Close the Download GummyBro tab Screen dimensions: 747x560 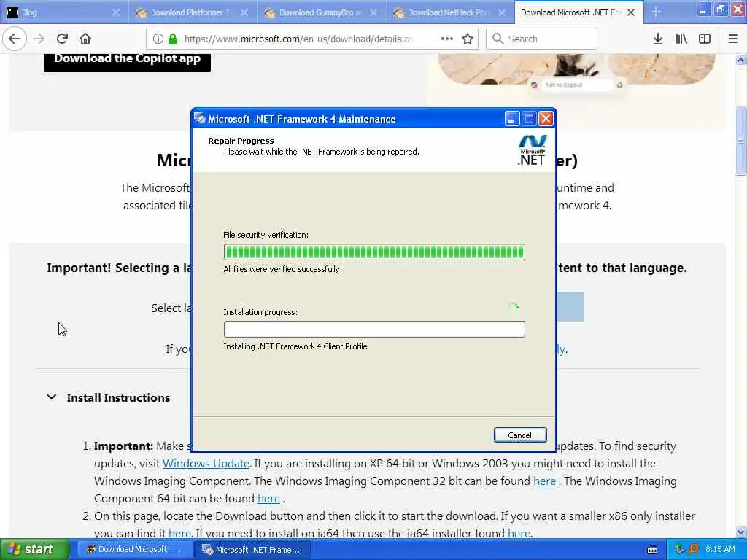(x=373, y=13)
